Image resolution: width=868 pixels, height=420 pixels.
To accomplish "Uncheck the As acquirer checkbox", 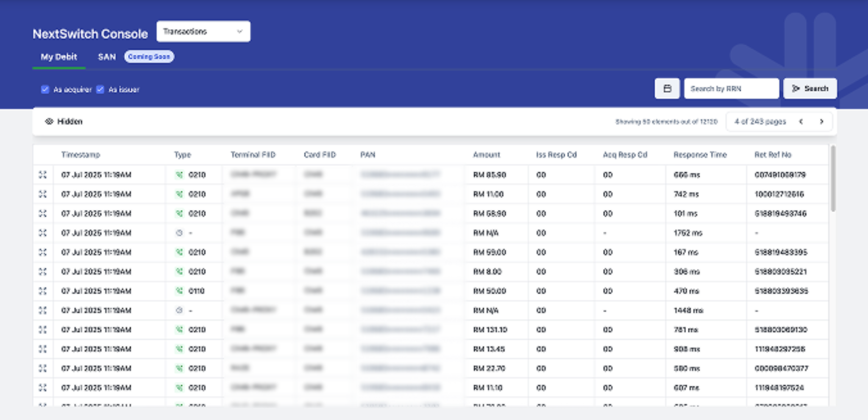I will [x=45, y=89].
